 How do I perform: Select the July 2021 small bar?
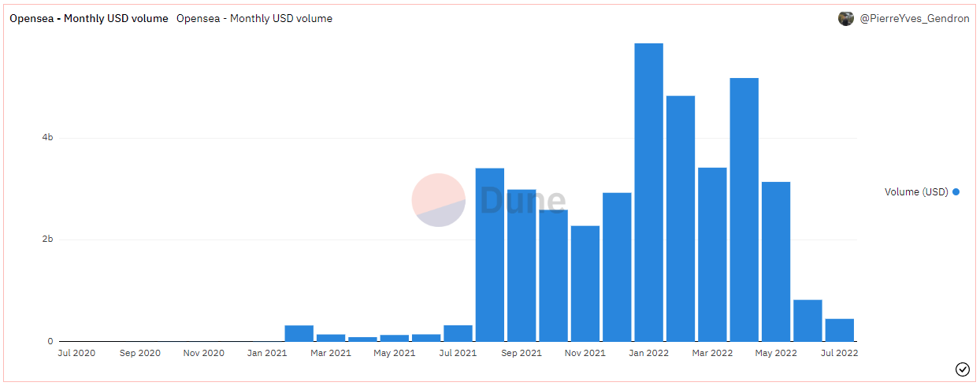click(x=458, y=333)
